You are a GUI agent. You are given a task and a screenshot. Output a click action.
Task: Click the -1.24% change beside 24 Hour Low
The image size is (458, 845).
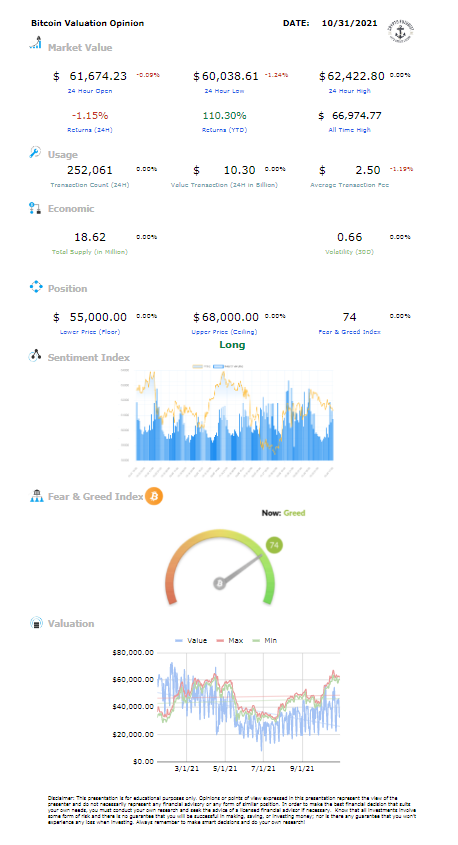point(276,75)
